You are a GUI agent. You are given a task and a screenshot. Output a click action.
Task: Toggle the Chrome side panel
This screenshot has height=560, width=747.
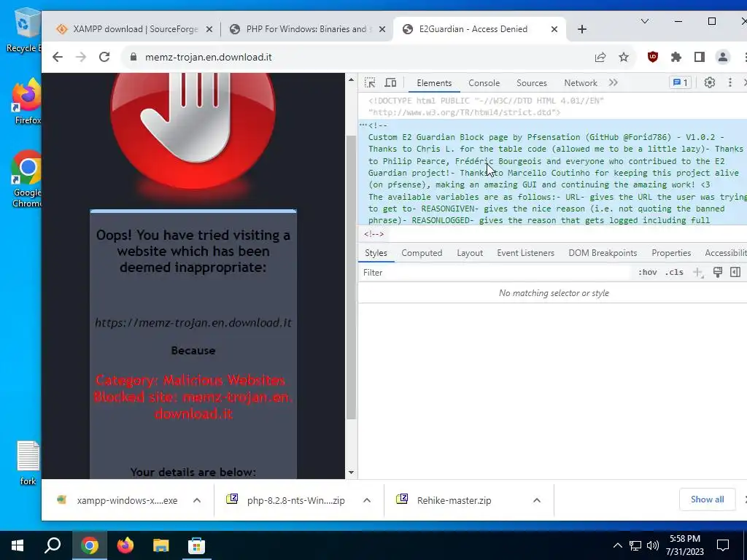tap(700, 57)
